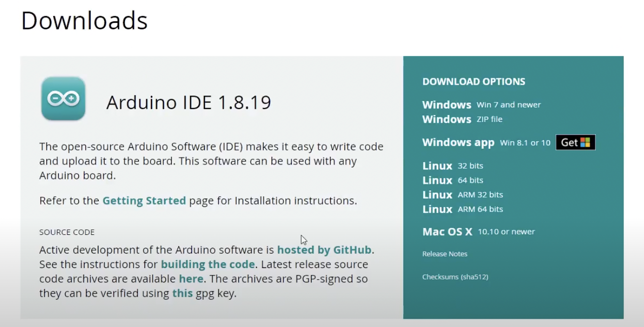This screenshot has height=327, width=644.
Task: Download Linux ARM 32 bits version
Action: tap(462, 194)
